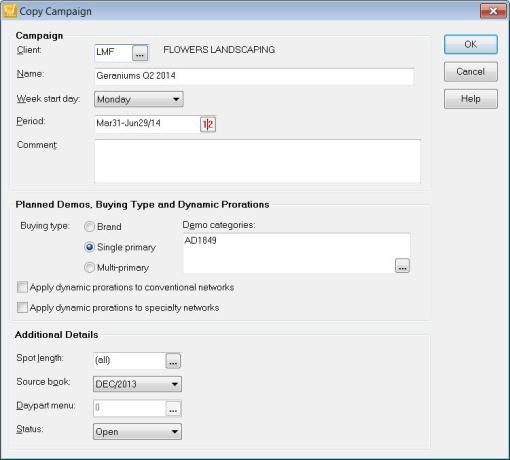Click the Copy Campaign title bar icon
Screen dimensions: 510x460
click(x=10, y=11)
